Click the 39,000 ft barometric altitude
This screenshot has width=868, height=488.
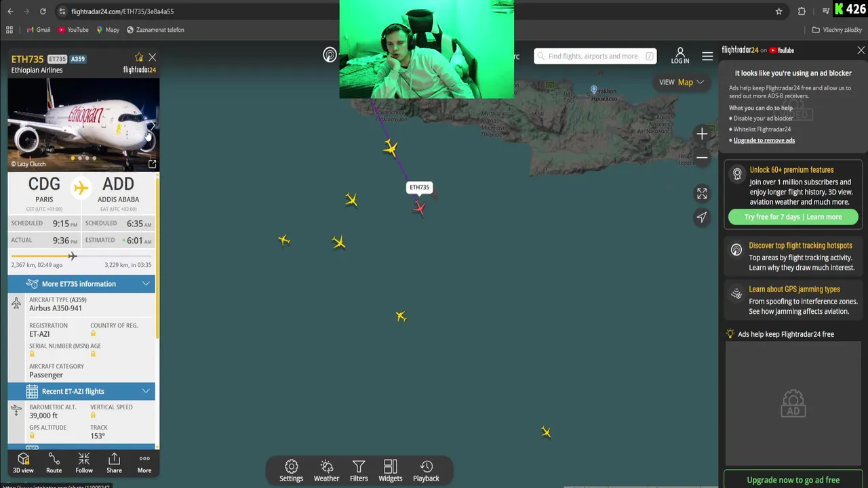click(43, 415)
